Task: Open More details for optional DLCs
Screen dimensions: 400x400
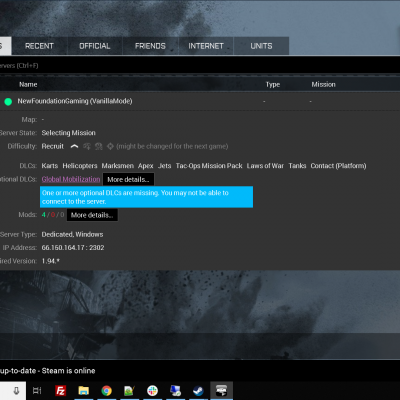Action: click(128, 180)
